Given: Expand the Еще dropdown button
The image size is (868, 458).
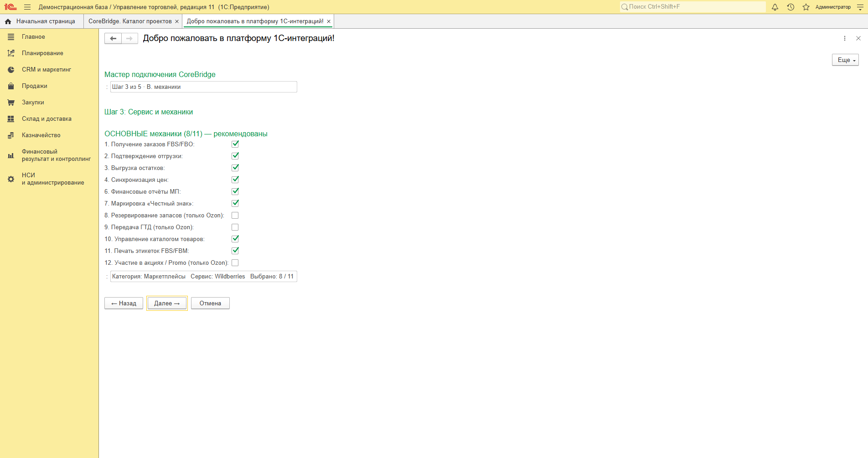Looking at the screenshot, I should (x=845, y=60).
